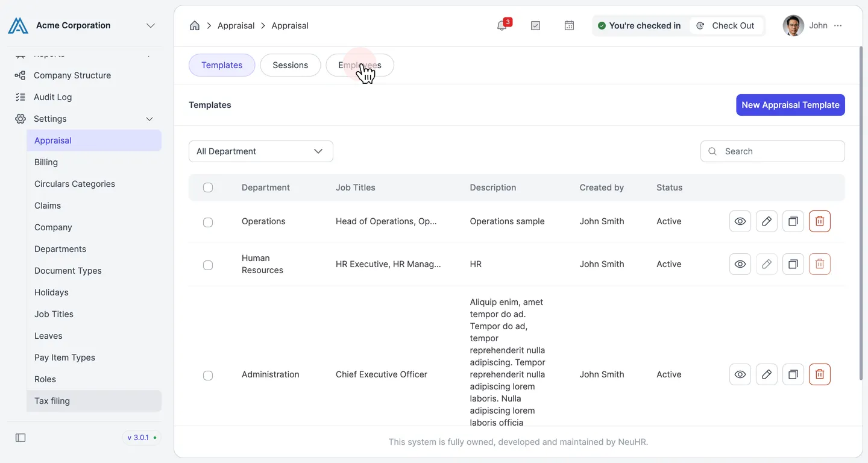Expand the Acme Corporation company switcher
This screenshot has width=868, height=463.
[x=151, y=25]
